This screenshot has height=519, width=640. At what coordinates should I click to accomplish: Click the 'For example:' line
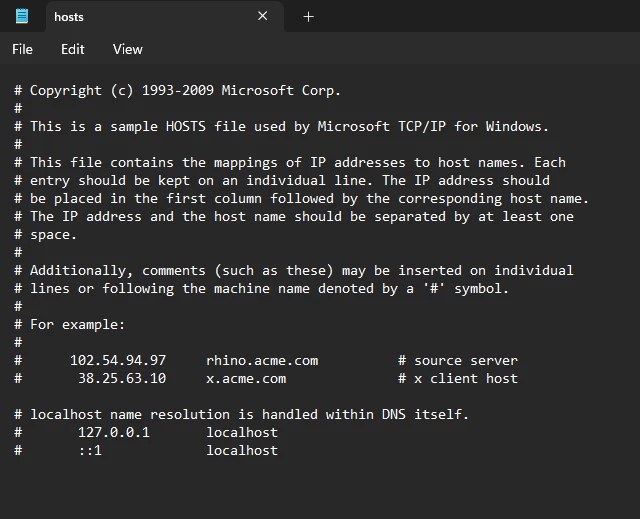point(77,325)
